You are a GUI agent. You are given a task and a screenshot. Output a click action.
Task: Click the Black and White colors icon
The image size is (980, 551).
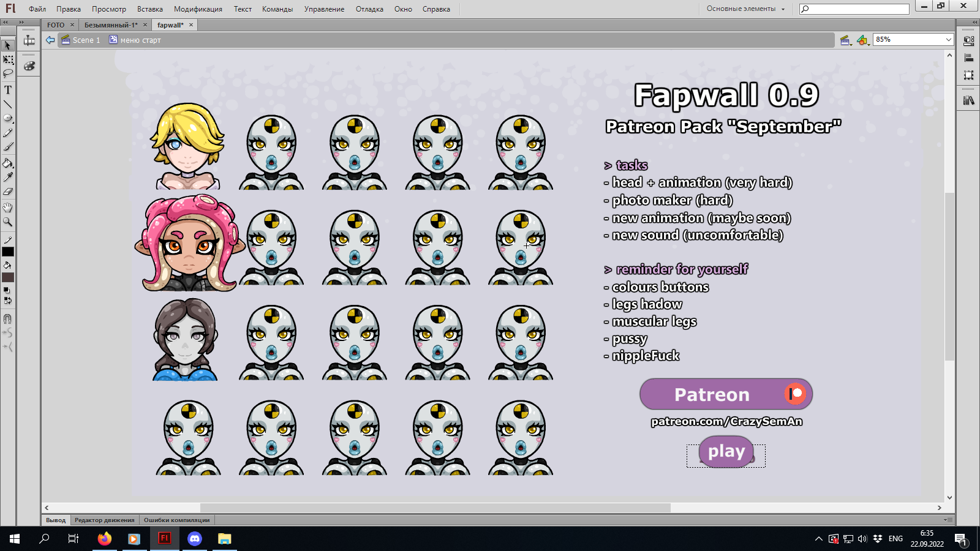click(x=7, y=290)
